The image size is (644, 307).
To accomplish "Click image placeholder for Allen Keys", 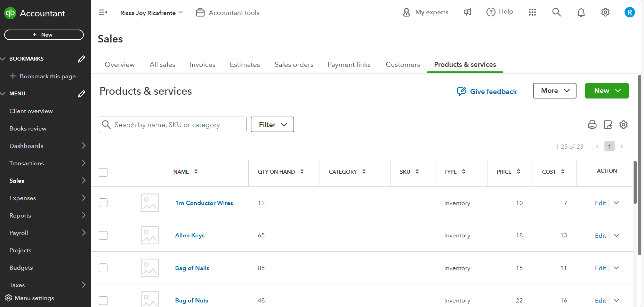I will tap(150, 235).
